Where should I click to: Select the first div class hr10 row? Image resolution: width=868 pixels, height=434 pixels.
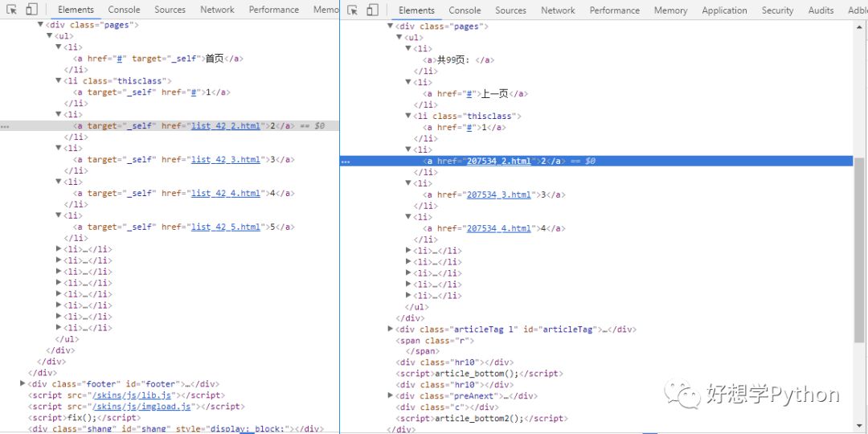point(455,362)
